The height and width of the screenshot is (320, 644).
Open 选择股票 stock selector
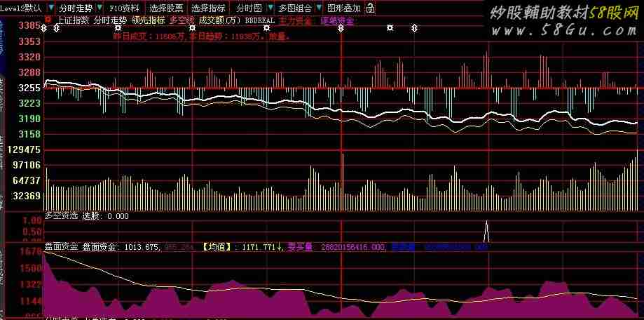[166, 8]
